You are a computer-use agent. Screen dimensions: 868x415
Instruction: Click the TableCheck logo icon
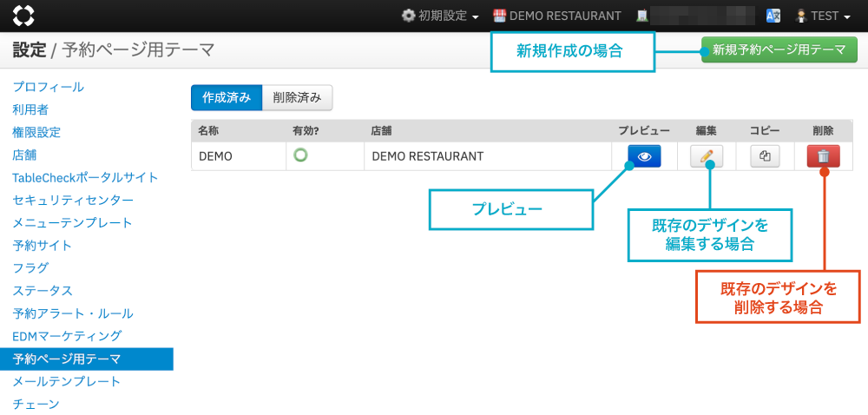[24, 16]
